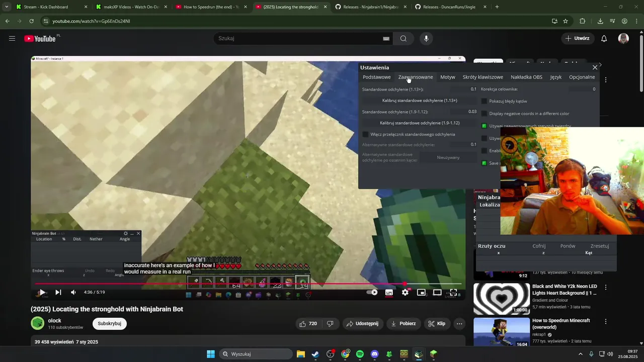This screenshot has height=362, width=644.
Task: Open olock channel name link
Action: click(x=55, y=321)
